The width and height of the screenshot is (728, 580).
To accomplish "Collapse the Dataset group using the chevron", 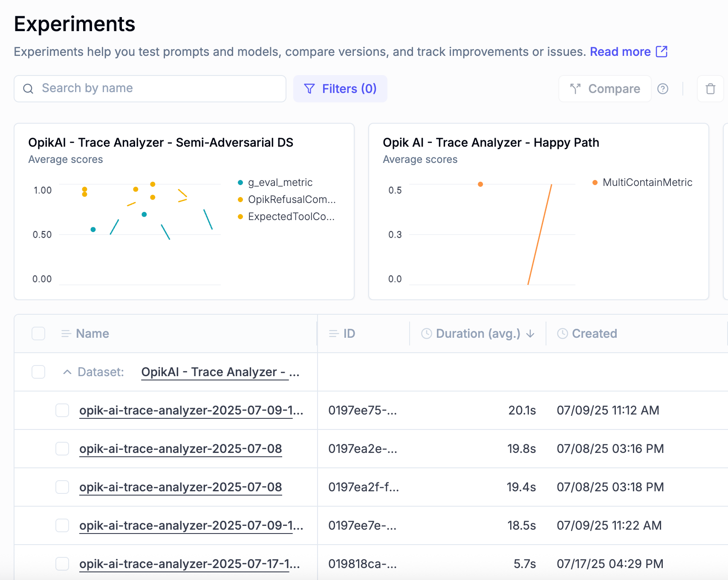I will coord(67,371).
